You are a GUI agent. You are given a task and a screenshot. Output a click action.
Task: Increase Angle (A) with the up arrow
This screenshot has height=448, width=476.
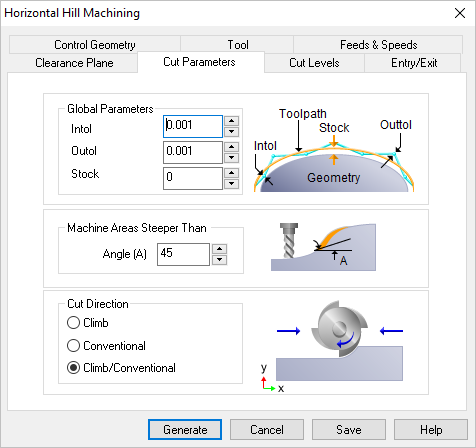219,249
